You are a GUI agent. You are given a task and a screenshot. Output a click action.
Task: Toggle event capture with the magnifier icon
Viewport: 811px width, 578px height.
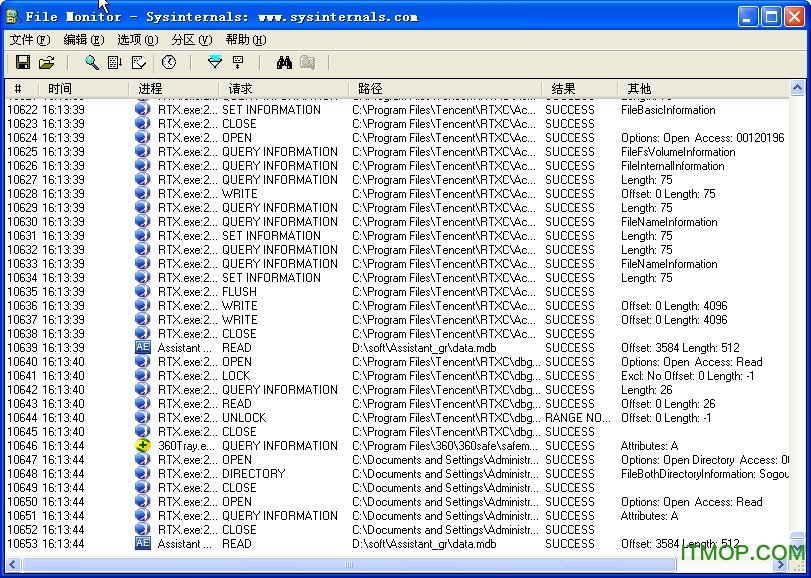click(x=92, y=62)
